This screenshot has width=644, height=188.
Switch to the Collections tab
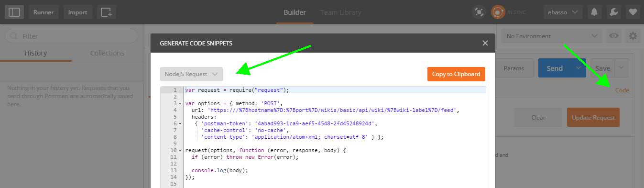coord(107,53)
